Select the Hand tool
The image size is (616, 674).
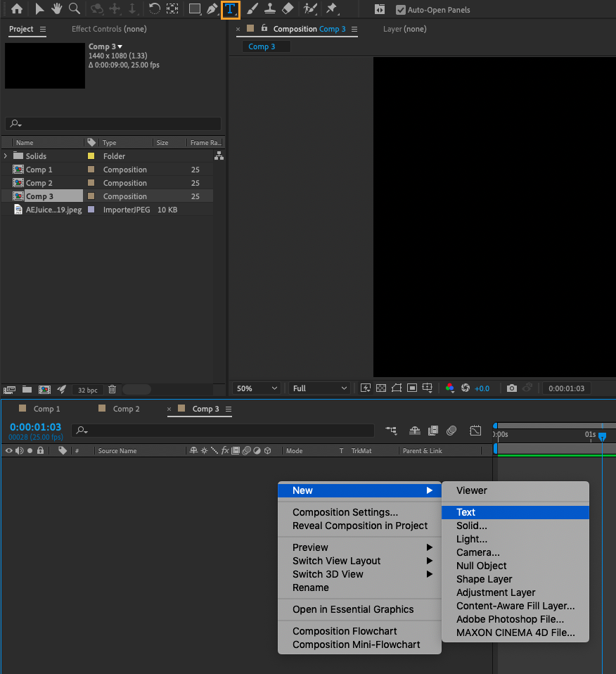pos(56,8)
